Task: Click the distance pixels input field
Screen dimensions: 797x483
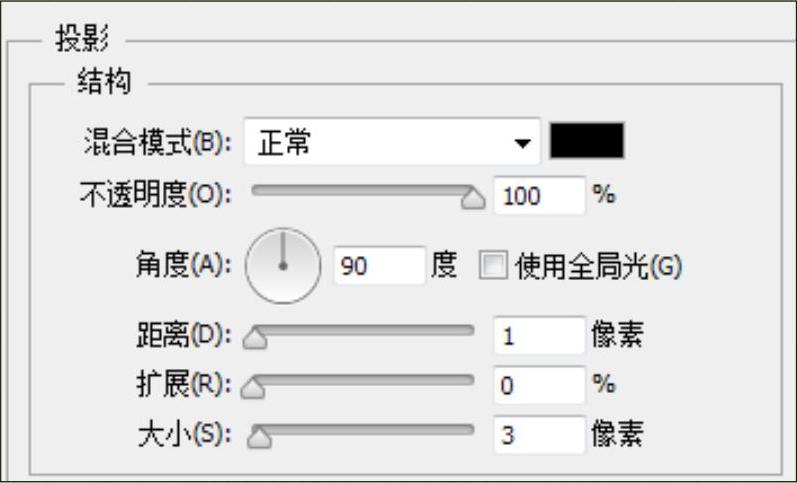Action: point(538,336)
